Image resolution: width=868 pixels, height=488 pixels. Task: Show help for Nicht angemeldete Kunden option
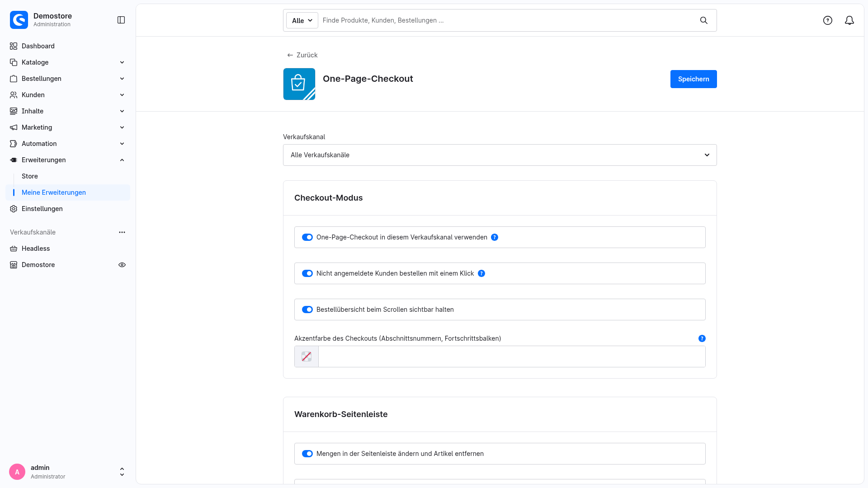(x=481, y=273)
